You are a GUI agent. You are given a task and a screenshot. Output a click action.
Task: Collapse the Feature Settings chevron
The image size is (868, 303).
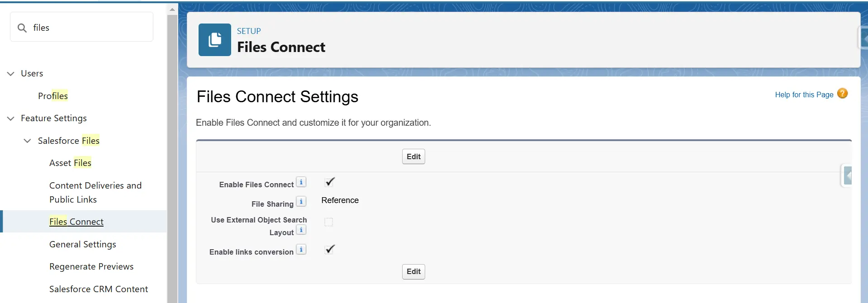(x=11, y=118)
